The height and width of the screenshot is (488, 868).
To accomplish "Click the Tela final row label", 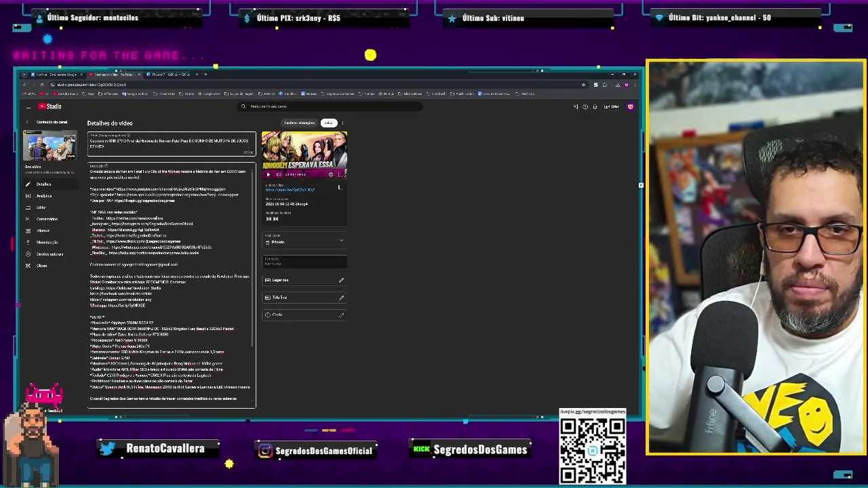I will [x=279, y=298].
